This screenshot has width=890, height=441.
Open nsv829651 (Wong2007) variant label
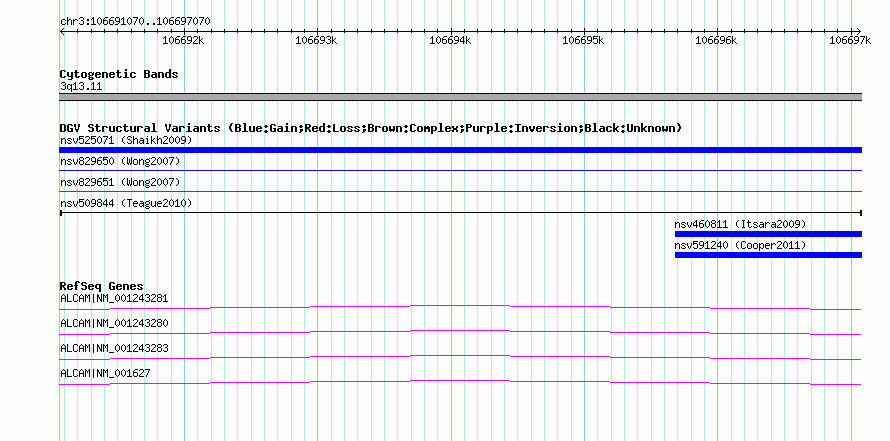pyautogui.click(x=120, y=183)
